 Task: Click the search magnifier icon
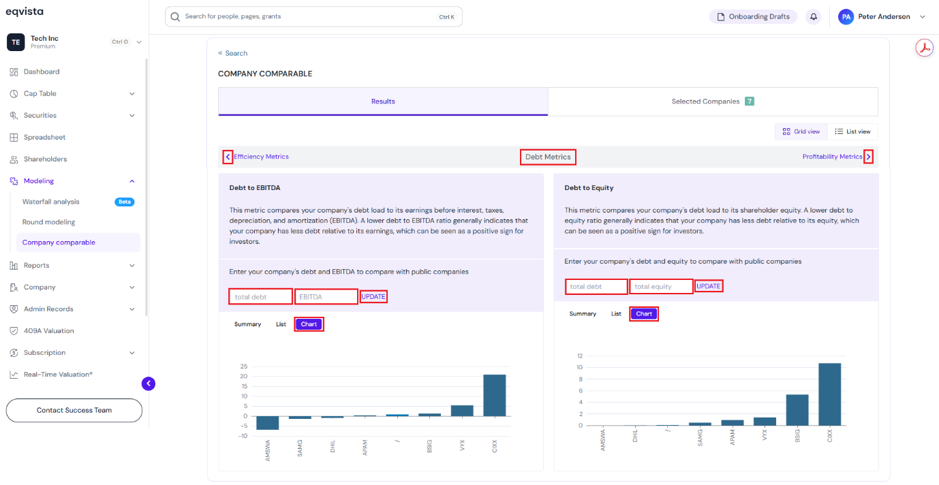(175, 17)
